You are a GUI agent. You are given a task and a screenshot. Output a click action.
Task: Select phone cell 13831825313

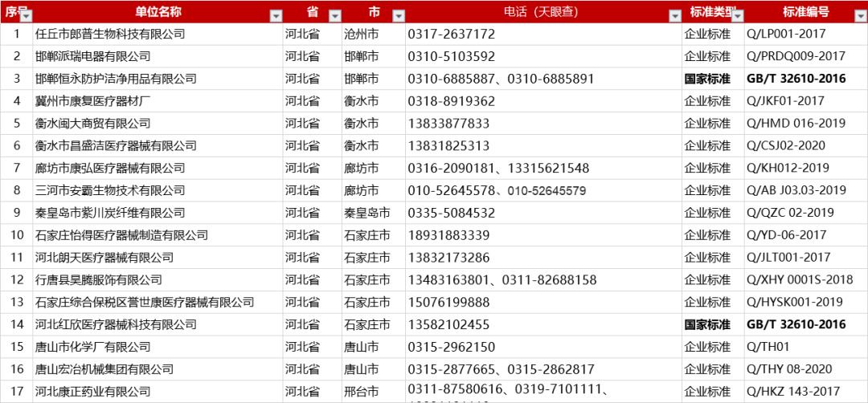(543, 146)
